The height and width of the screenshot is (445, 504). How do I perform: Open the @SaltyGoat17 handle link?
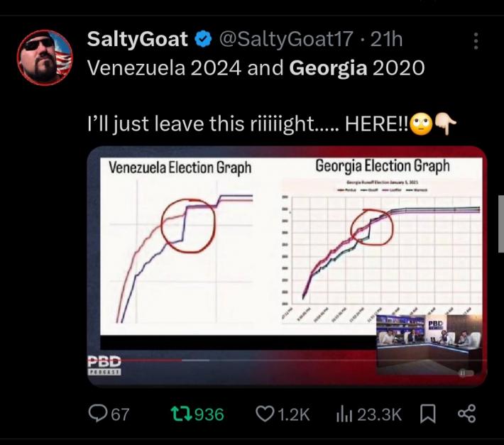(x=285, y=40)
